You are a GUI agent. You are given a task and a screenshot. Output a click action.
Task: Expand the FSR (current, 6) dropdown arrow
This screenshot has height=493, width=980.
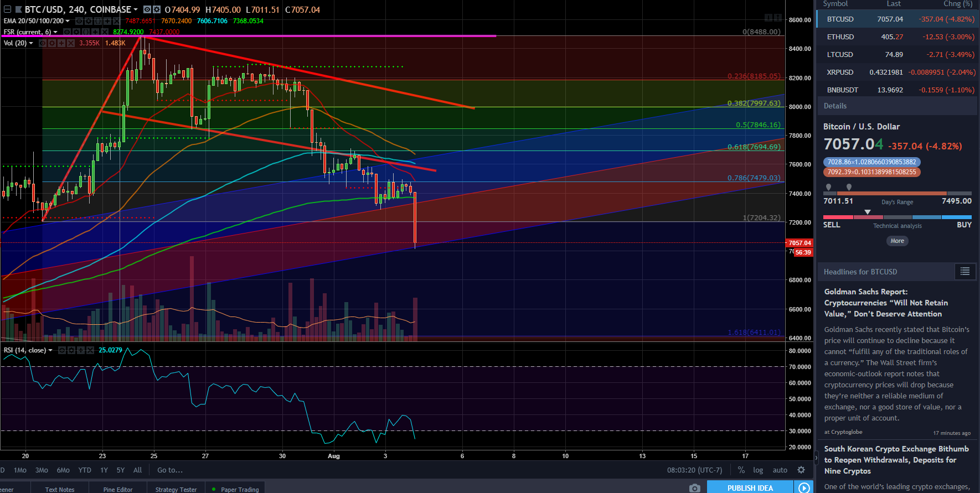pos(55,32)
